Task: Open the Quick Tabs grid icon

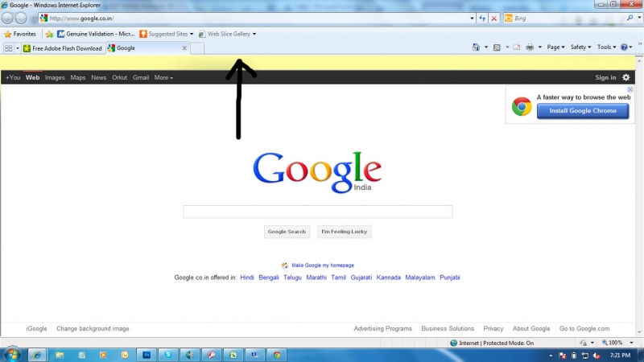Action: pyautogui.click(x=8, y=48)
